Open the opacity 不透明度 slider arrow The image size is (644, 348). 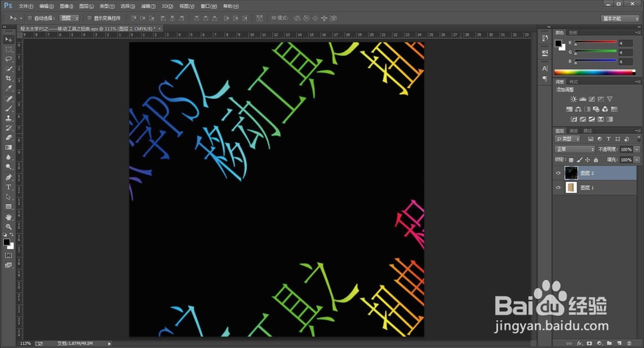pos(637,149)
